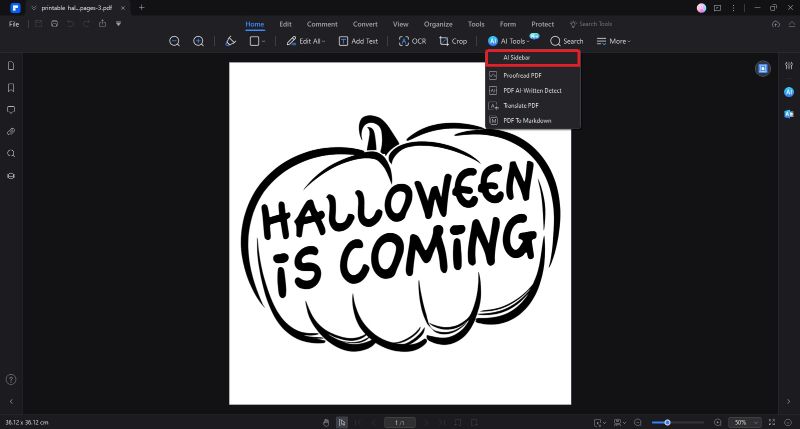Open the AI Tools dropdown
Viewport: 800px width, 429px height.
pos(509,41)
